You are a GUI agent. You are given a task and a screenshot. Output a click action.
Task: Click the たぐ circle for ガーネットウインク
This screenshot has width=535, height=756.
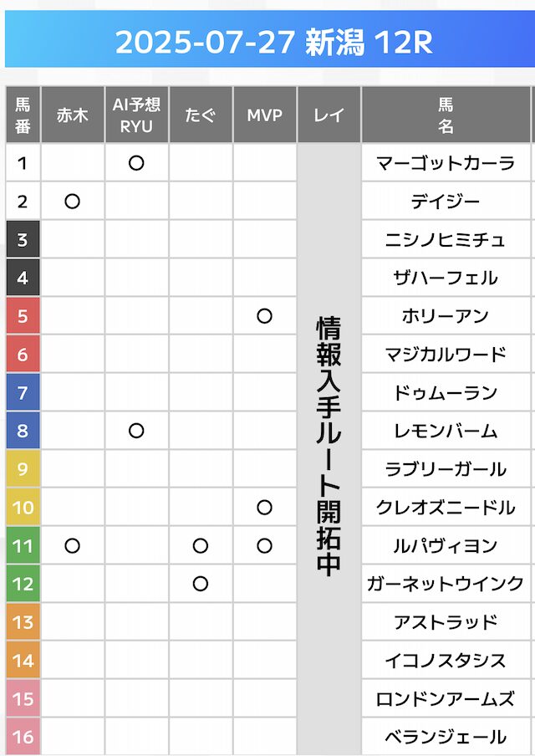pyautogui.click(x=201, y=584)
